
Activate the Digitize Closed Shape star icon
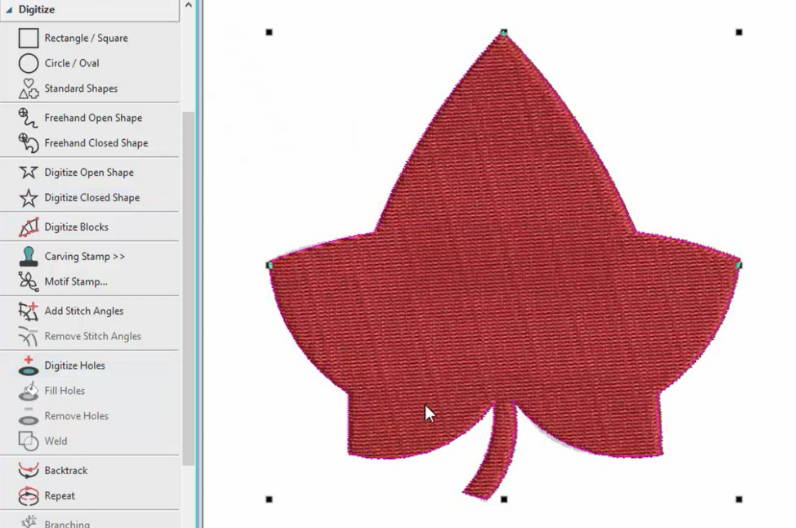tap(28, 197)
